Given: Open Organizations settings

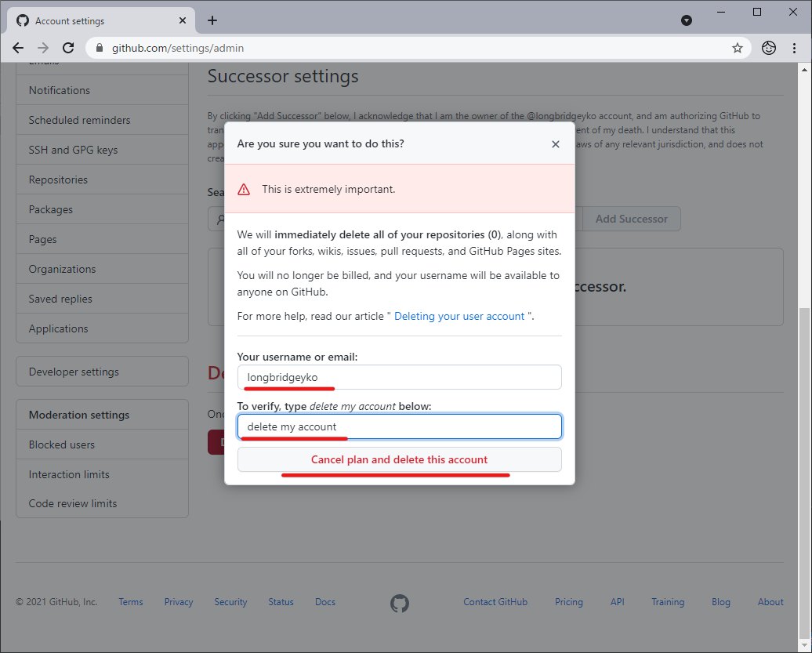Looking at the screenshot, I should (102, 269).
